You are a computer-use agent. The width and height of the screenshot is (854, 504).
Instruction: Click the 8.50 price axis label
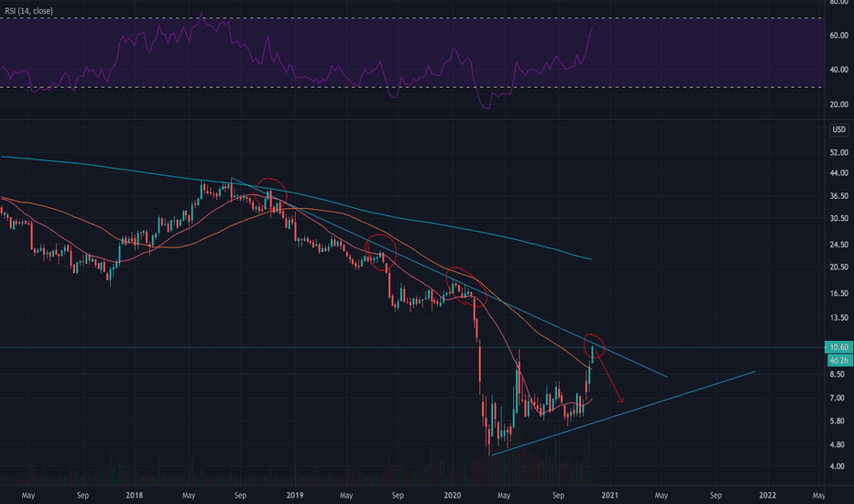838,374
